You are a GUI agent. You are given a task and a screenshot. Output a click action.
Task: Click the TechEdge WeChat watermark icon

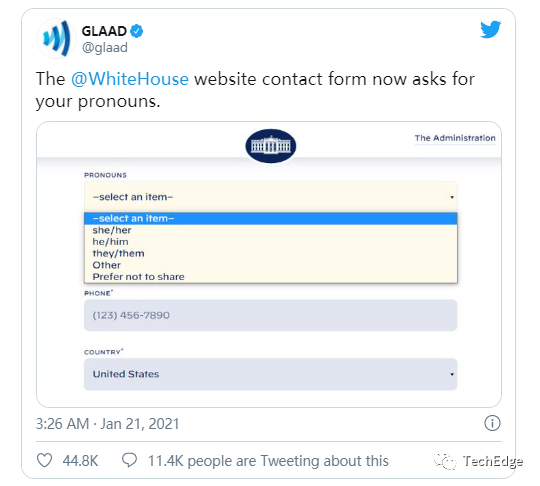coord(445,461)
